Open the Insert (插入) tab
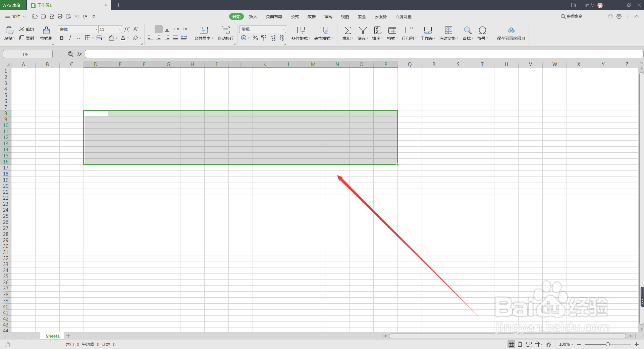Viewport: 644px width, 349px height. pyautogui.click(x=253, y=16)
